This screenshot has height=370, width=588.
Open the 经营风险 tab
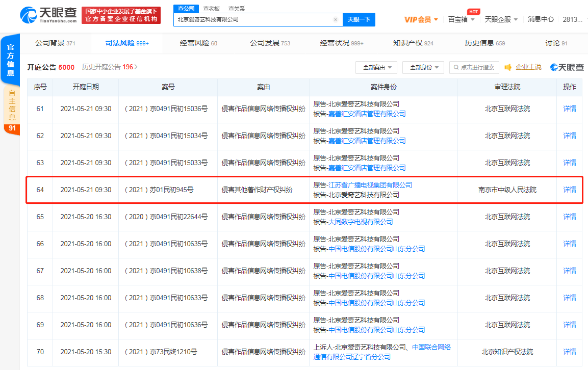tap(198, 43)
